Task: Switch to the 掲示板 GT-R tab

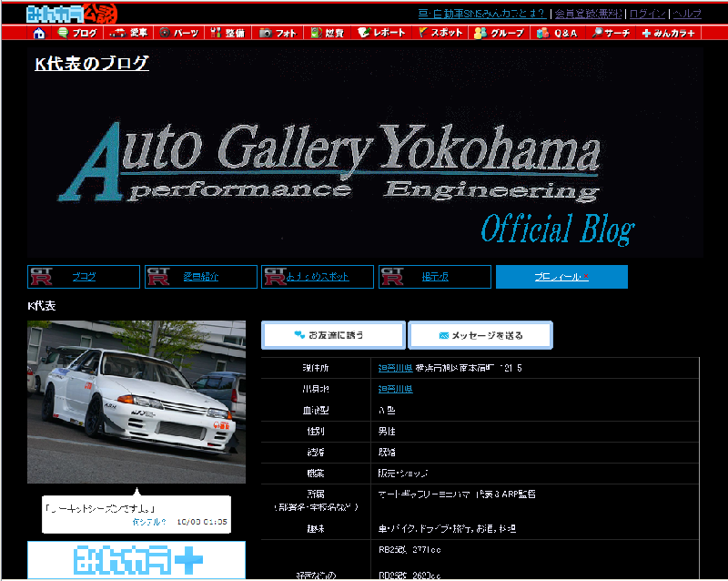Action: pos(435,277)
